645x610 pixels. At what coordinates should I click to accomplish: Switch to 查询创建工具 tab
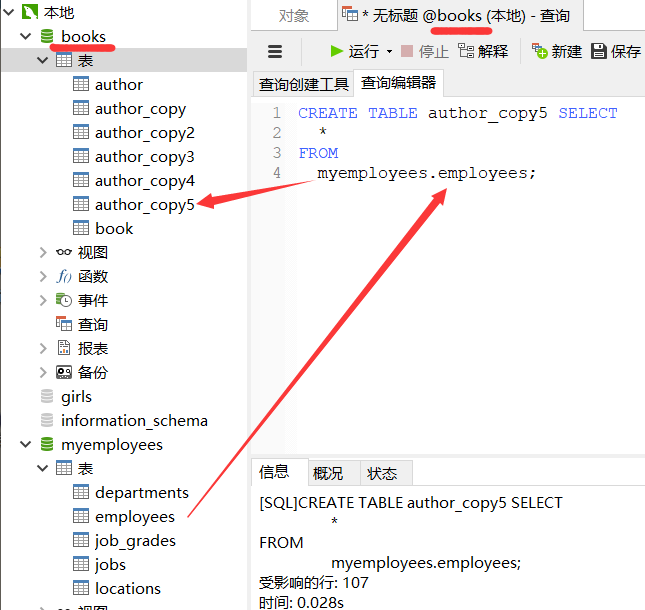(304, 84)
